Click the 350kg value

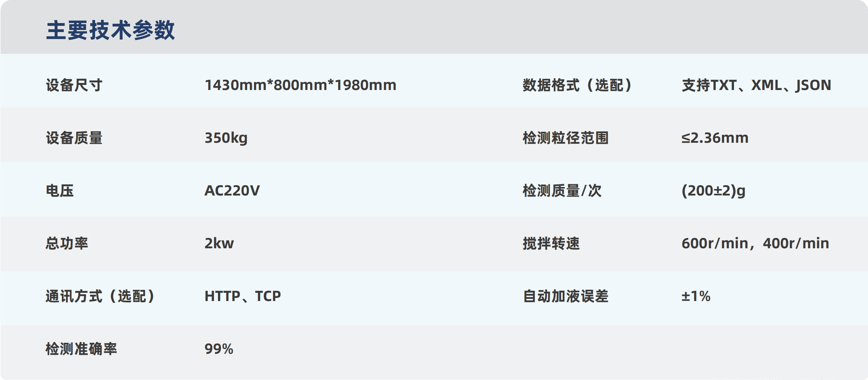pyautogui.click(x=226, y=138)
